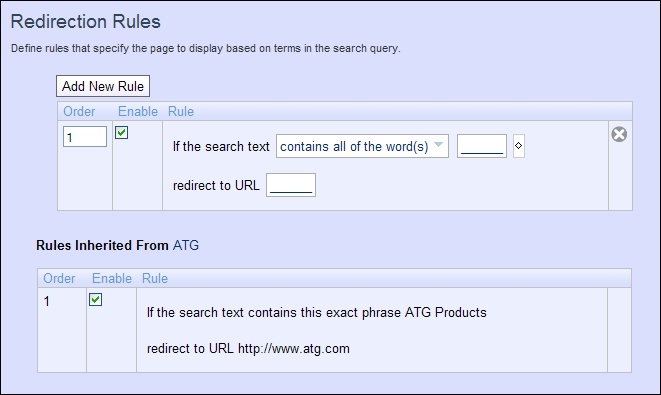Delete the rule with the X icon
The image size is (661, 395).
click(619, 134)
